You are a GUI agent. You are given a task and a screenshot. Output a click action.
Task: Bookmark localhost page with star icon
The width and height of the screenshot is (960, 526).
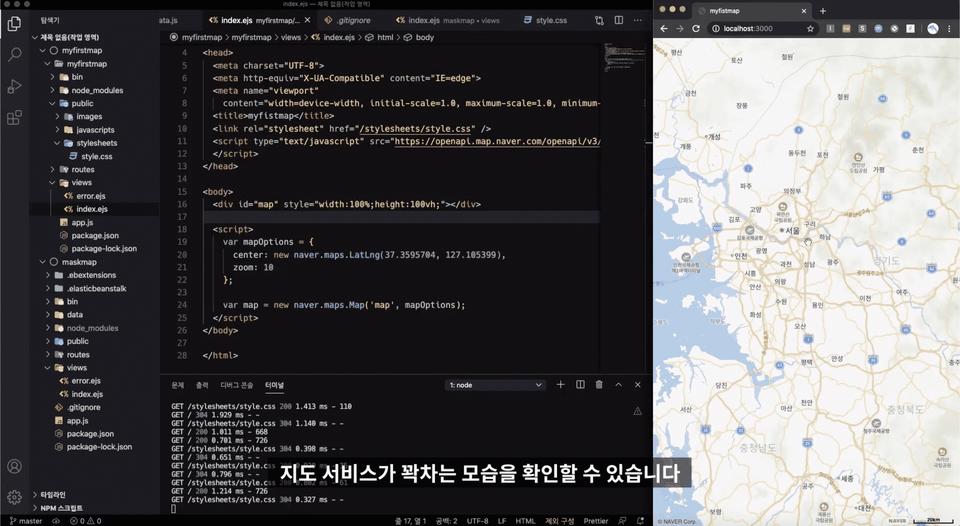pyautogui.click(x=810, y=28)
